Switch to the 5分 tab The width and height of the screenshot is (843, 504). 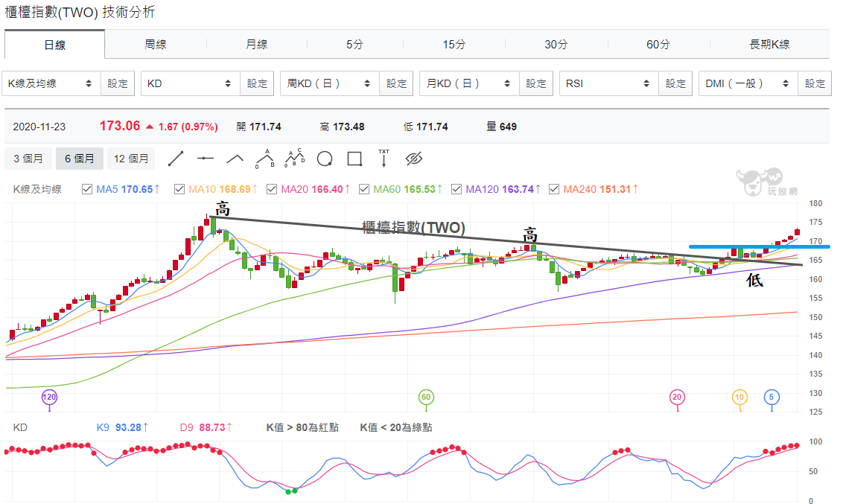point(354,45)
